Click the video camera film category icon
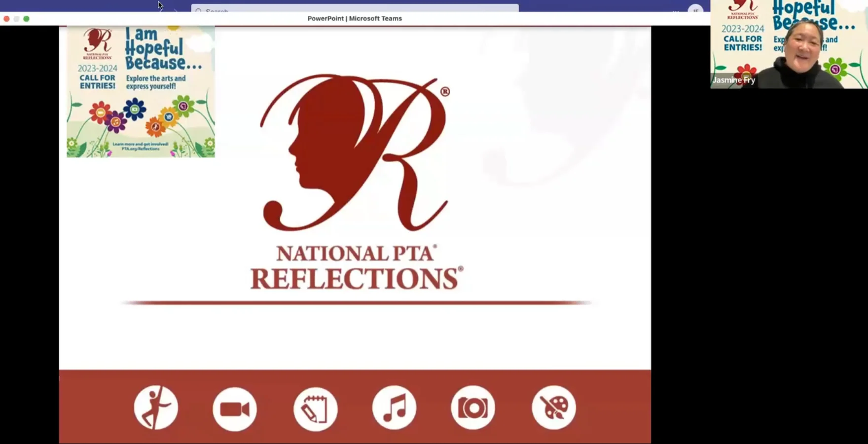The width and height of the screenshot is (868, 444). coord(235,408)
